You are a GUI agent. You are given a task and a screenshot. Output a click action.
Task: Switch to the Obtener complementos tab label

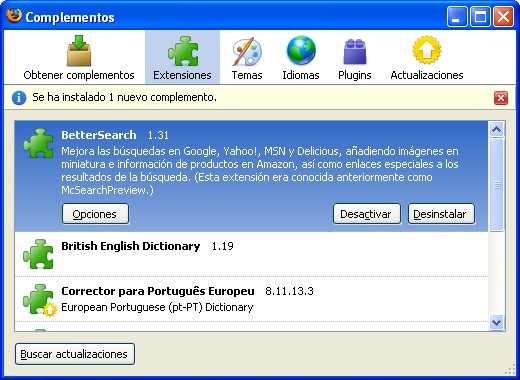[x=79, y=75]
